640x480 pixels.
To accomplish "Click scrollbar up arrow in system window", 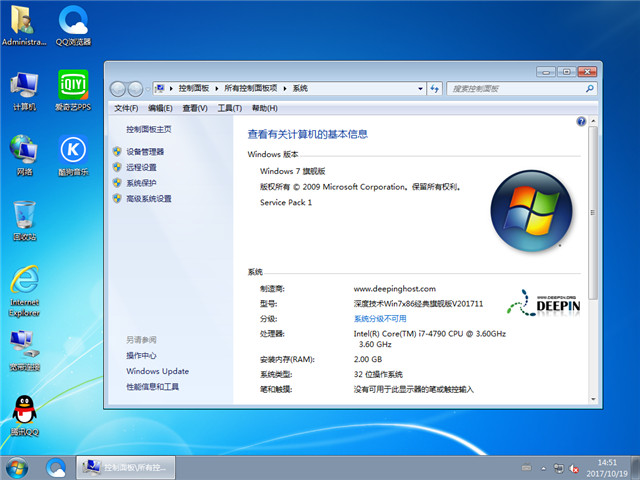I will pos(593,121).
